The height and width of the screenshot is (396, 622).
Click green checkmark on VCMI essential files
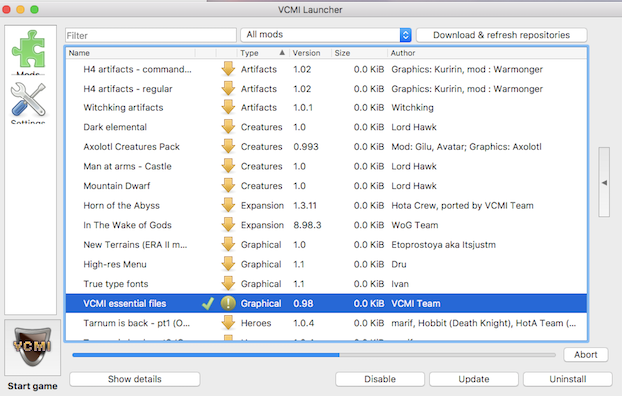208,304
